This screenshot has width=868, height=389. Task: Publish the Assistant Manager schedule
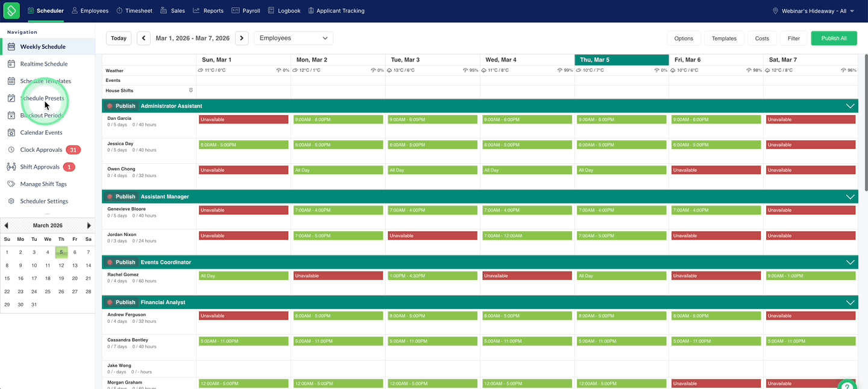122,196
